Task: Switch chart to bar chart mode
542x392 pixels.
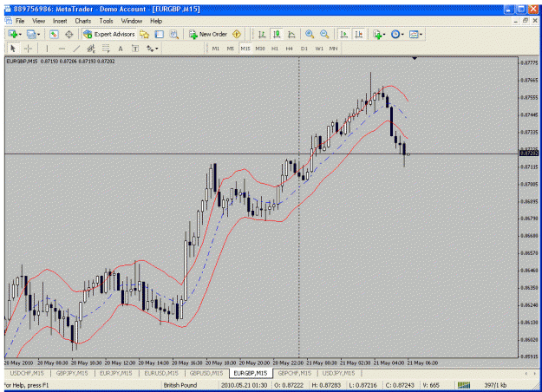Action: 262,34
